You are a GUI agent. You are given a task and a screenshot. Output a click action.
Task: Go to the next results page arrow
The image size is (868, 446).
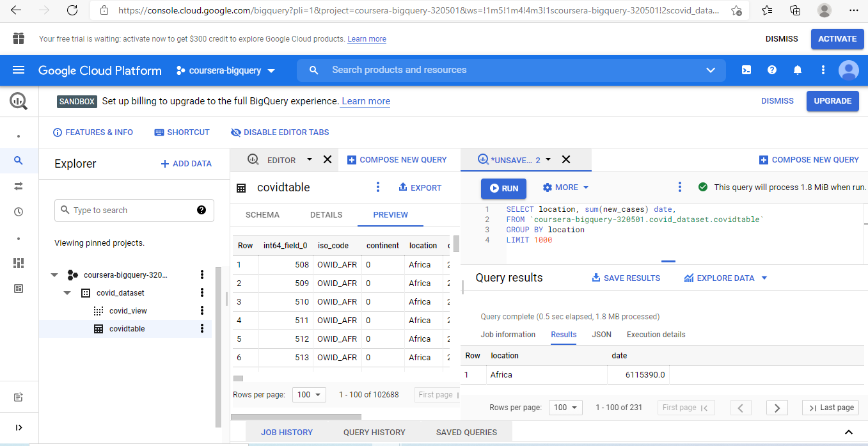[x=777, y=408]
